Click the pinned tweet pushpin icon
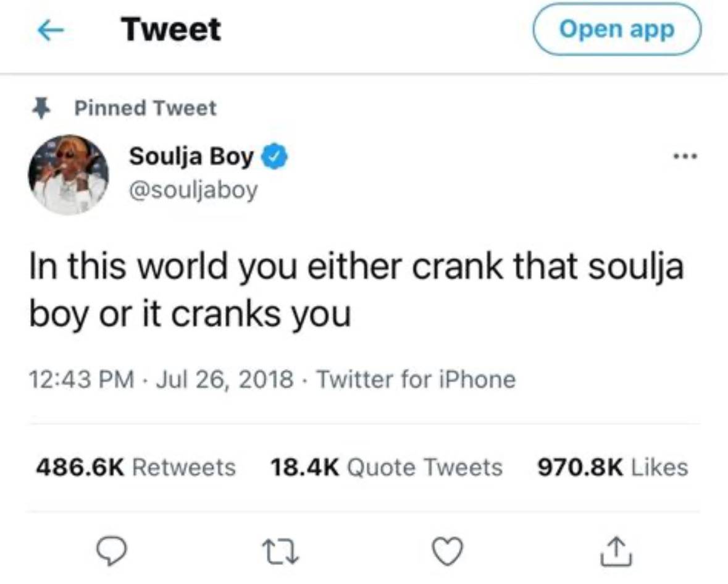Image resolution: width=728 pixels, height=584 pixels. tap(41, 108)
